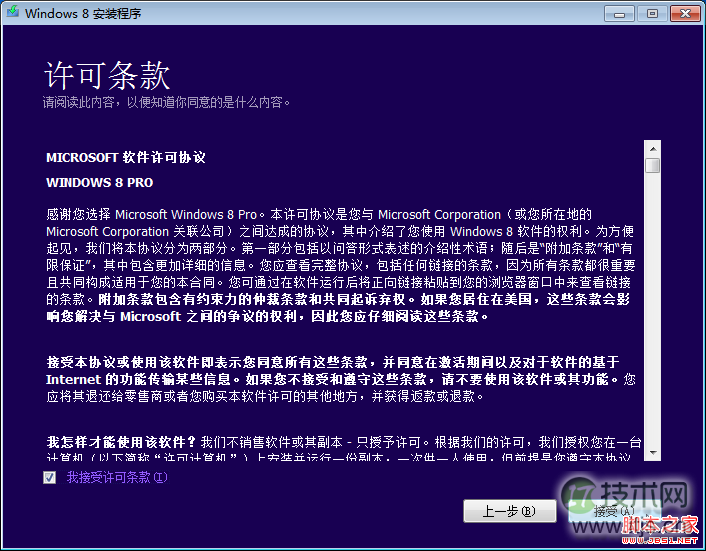Viewport: 706px width, 551px height.
Task: Click the 接受(A) accept button
Action: tap(614, 511)
